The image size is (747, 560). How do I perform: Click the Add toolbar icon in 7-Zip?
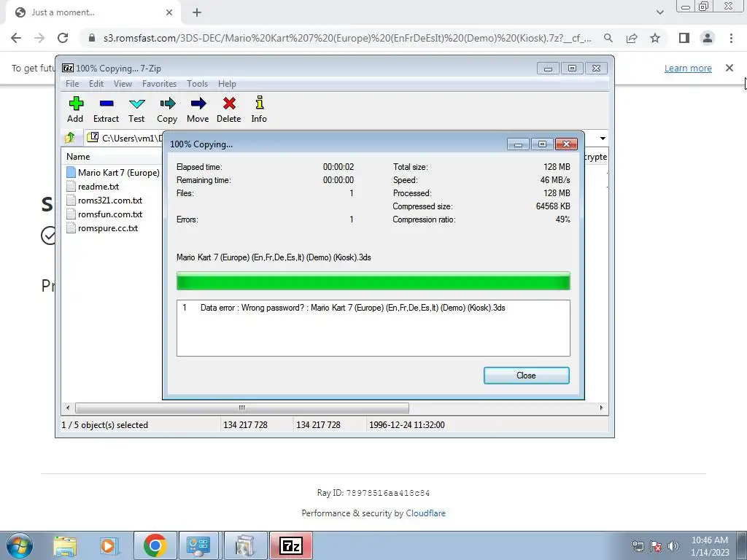coord(75,109)
